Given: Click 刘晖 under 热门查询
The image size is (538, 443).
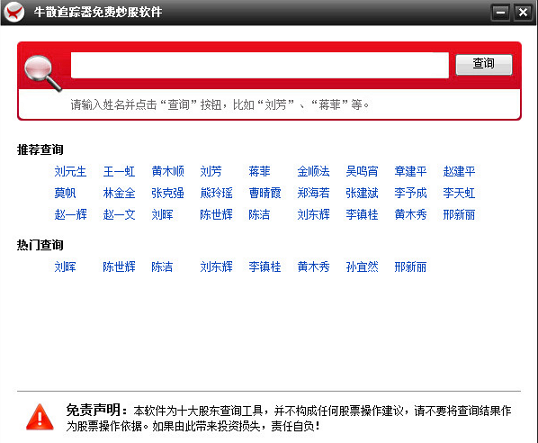Looking at the screenshot, I should [x=65, y=267].
